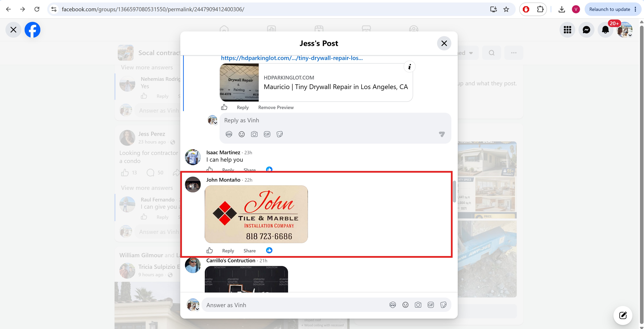
Task: Insert an avatar sticker in the Answer box
Action: coord(393,305)
